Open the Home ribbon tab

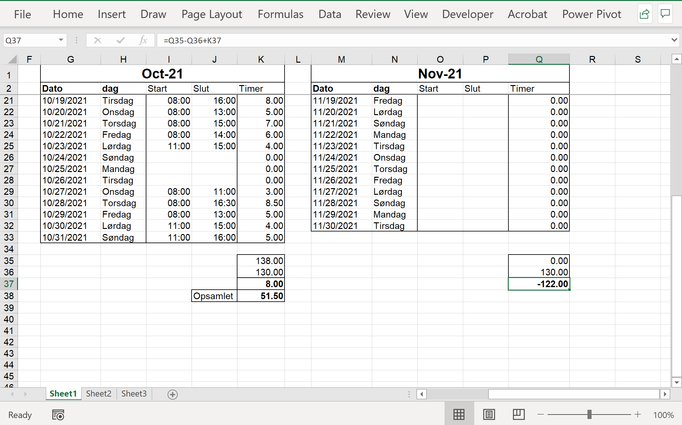pyautogui.click(x=68, y=14)
